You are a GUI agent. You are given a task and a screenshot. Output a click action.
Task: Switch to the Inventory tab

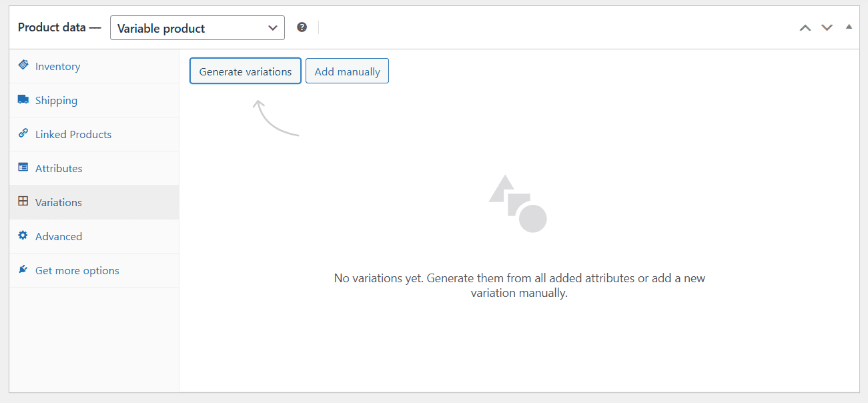click(57, 67)
